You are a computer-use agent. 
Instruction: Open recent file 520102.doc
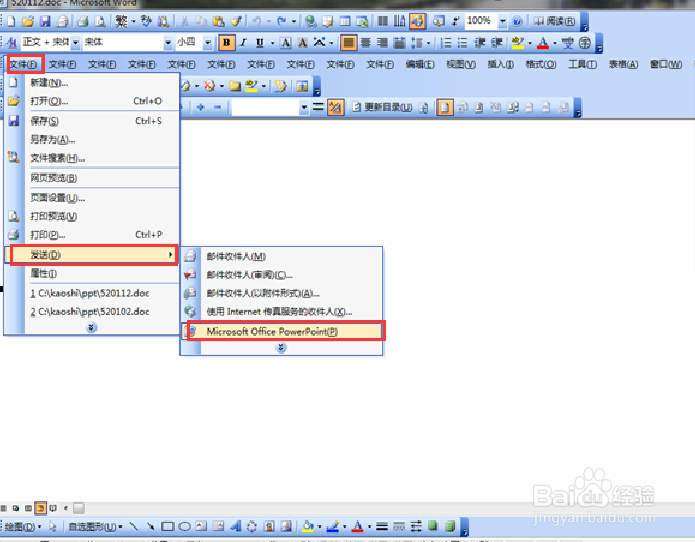91,312
